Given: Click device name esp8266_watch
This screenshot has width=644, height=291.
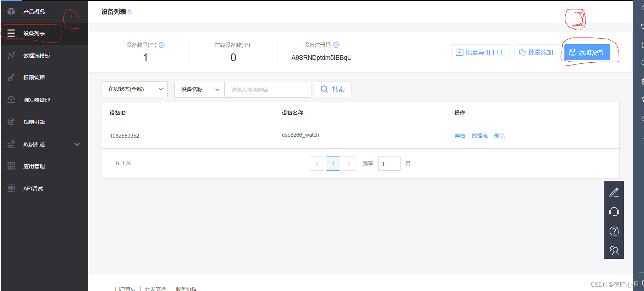Looking at the screenshot, I should click(300, 135).
